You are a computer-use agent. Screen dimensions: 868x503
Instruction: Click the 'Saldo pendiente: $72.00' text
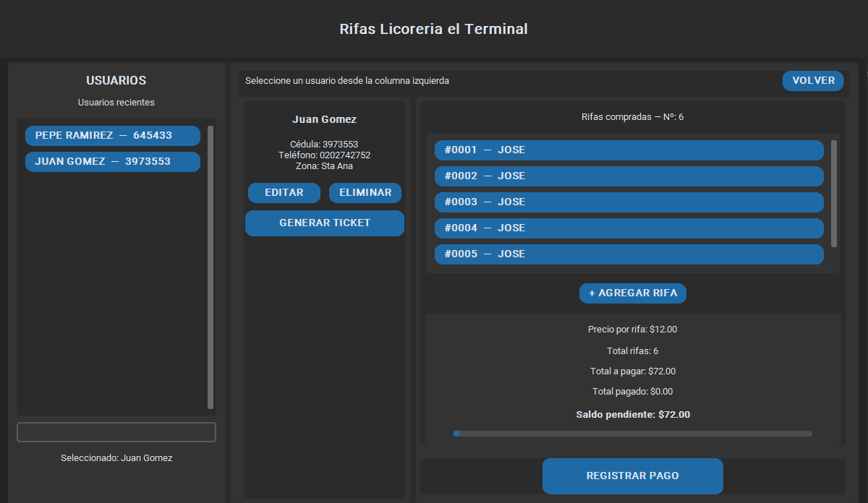pyautogui.click(x=633, y=415)
